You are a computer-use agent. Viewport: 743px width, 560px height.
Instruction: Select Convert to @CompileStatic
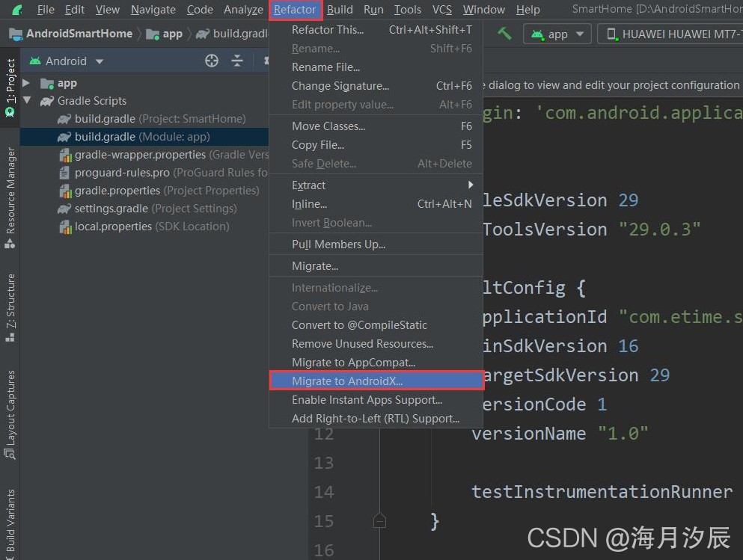(x=376, y=324)
